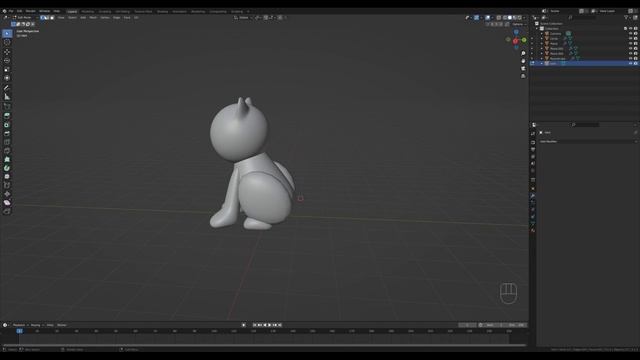Select the Annotate tool
640x360 pixels.
[7, 88]
